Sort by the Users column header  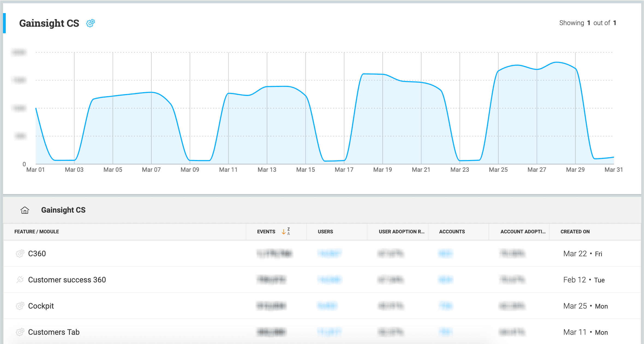(x=325, y=232)
